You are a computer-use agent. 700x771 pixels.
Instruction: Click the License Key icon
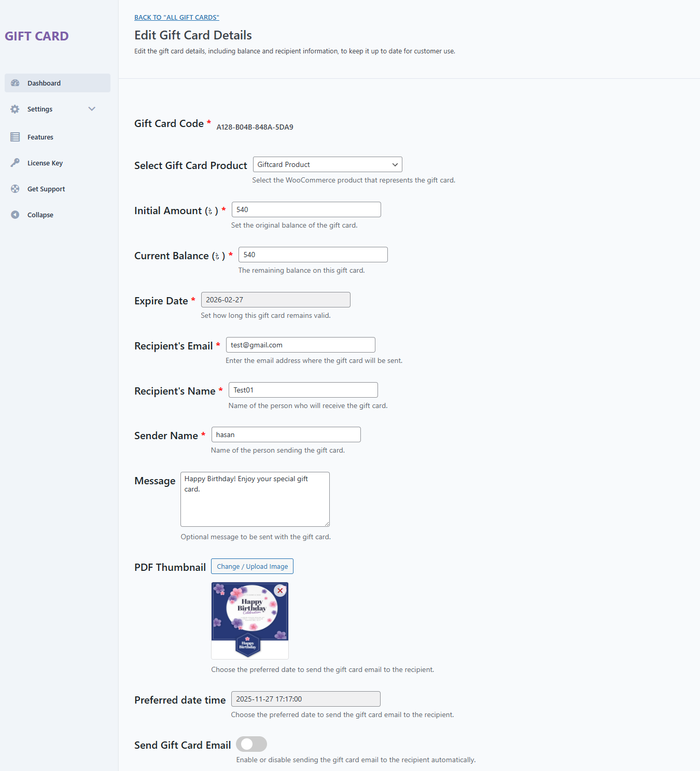(x=15, y=163)
